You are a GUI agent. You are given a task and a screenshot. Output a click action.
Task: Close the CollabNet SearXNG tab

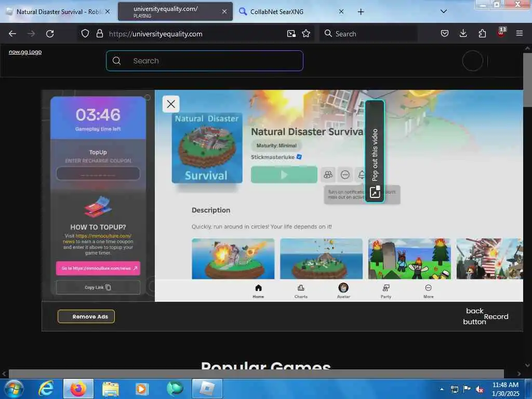341,11
